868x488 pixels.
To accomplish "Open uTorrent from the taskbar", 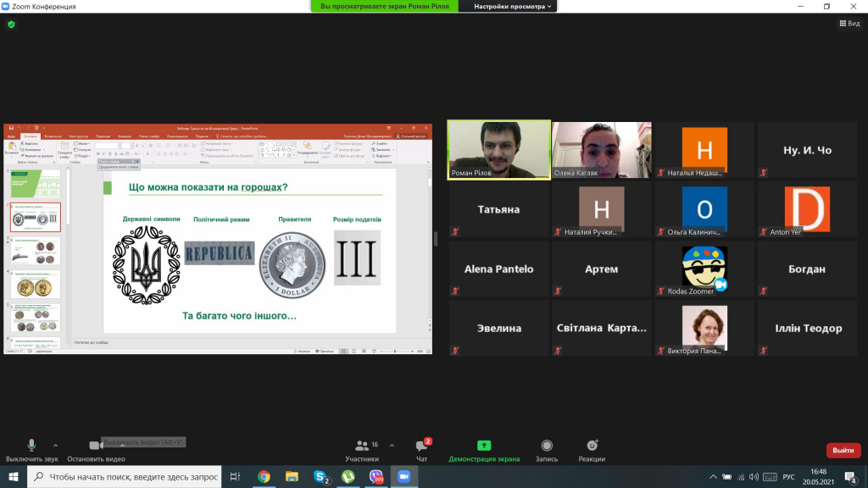I will pyautogui.click(x=348, y=476).
